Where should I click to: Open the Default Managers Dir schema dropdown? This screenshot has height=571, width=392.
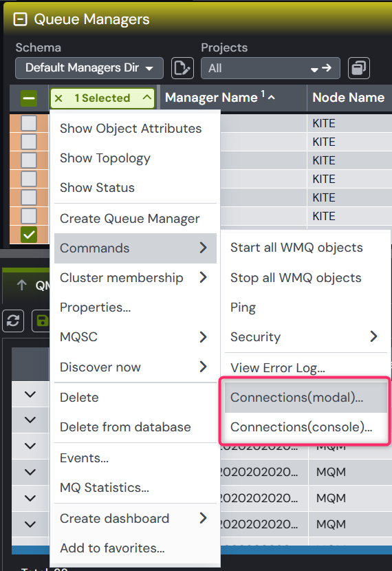(x=89, y=68)
